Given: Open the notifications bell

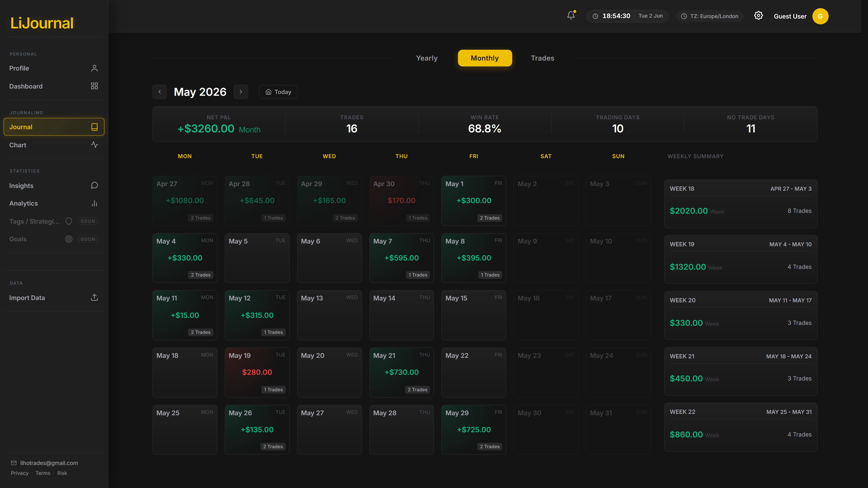Looking at the screenshot, I should point(571,16).
